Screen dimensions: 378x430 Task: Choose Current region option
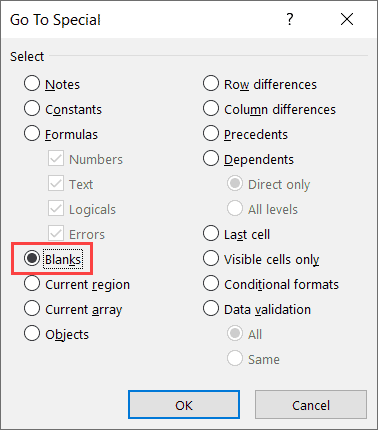pyautogui.click(x=32, y=283)
